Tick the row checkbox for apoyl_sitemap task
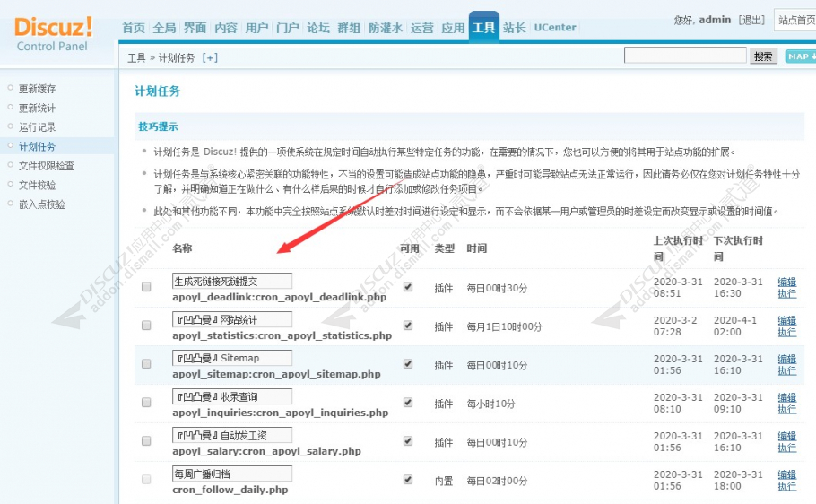This screenshot has height=504, width=816. pyautogui.click(x=146, y=364)
